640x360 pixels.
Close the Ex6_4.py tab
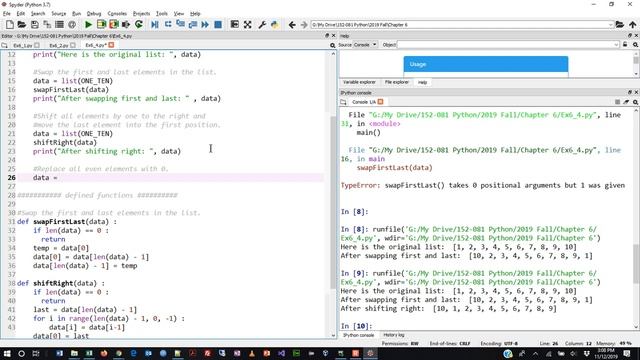(111, 45)
